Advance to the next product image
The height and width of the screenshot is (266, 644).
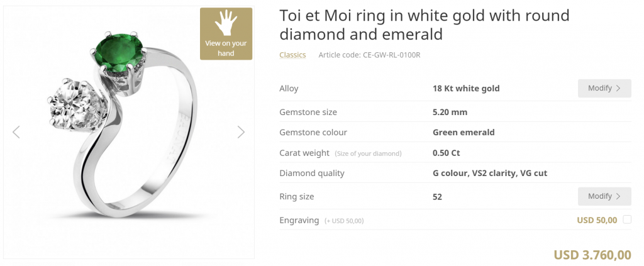click(241, 132)
